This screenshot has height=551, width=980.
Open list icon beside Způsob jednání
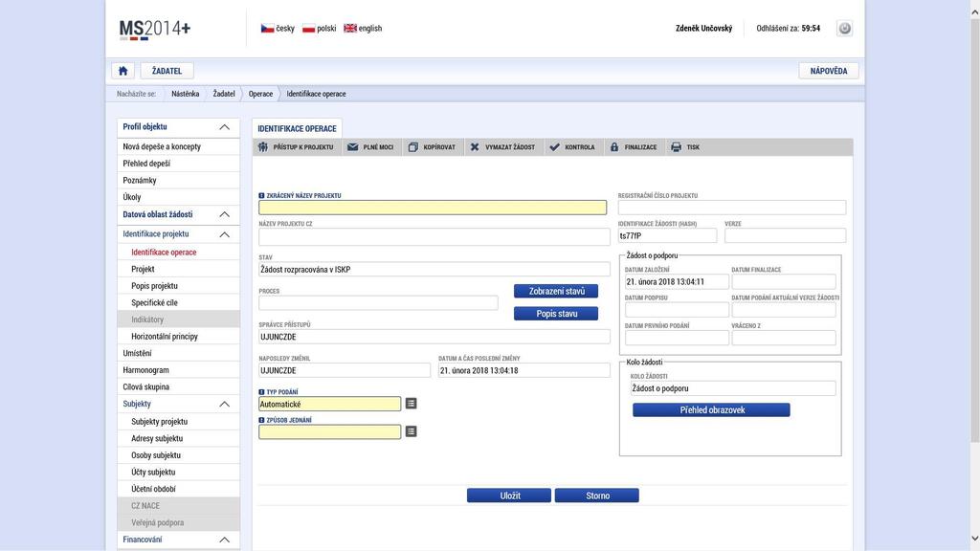411,431
